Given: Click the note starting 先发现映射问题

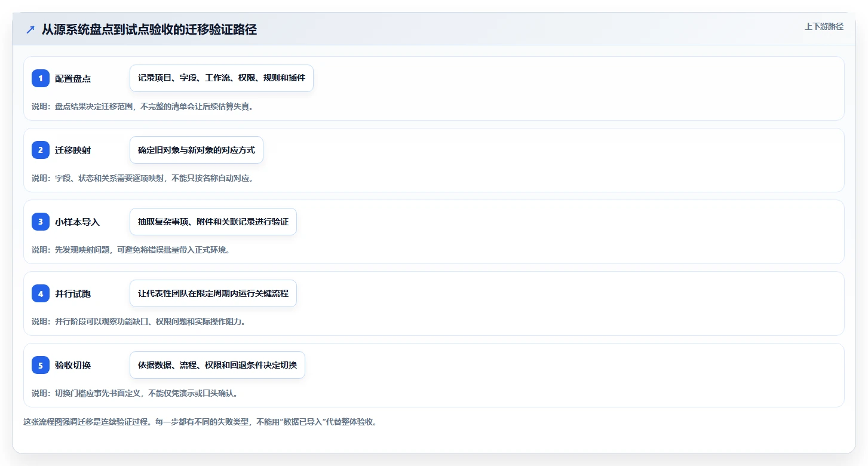Looking at the screenshot, I should coord(131,250).
